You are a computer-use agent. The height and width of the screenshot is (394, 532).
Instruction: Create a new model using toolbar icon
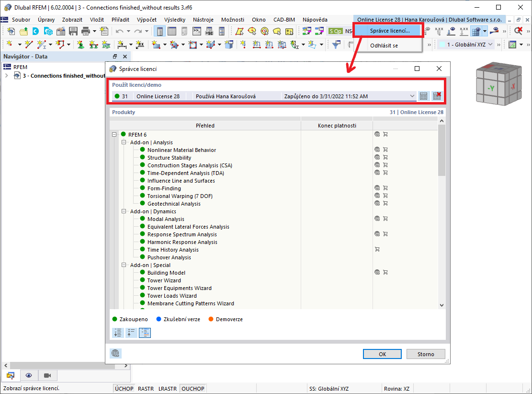[11, 32]
